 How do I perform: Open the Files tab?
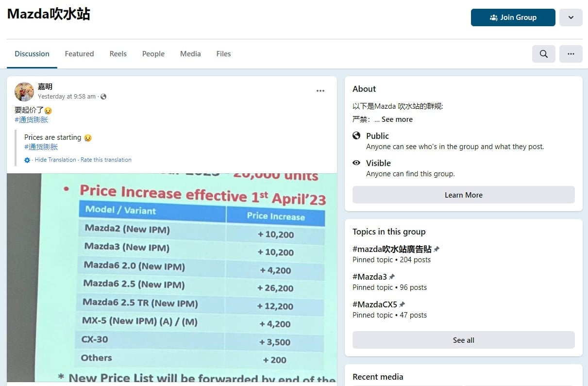[223, 54]
